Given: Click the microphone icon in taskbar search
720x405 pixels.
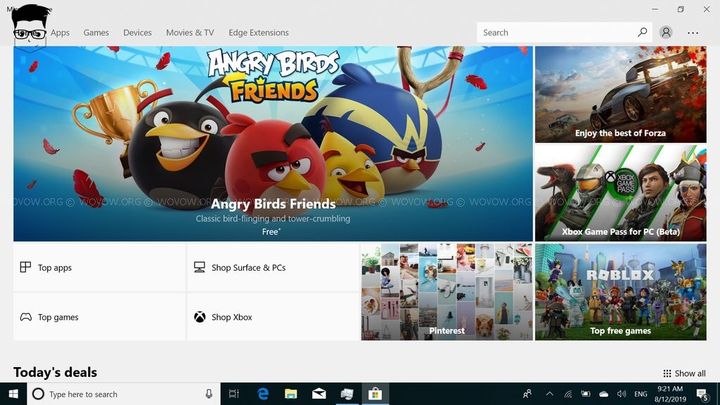Looking at the screenshot, I should (x=208, y=394).
